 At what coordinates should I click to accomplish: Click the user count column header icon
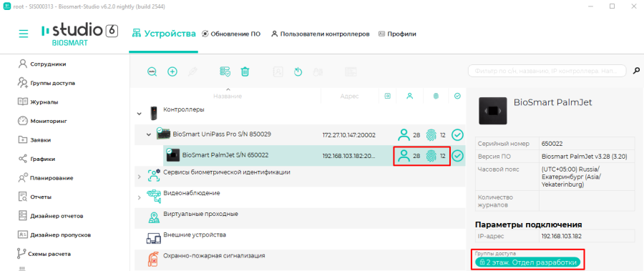[x=409, y=96]
